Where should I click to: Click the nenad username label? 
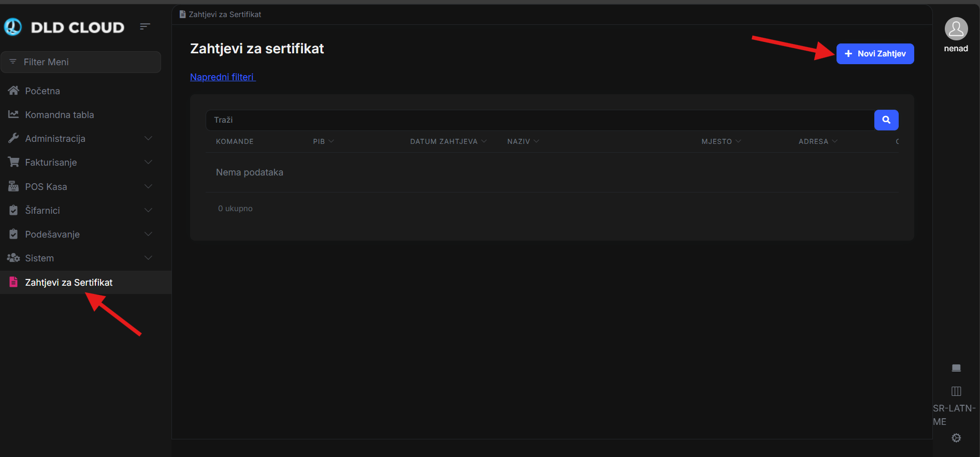(956, 49)
